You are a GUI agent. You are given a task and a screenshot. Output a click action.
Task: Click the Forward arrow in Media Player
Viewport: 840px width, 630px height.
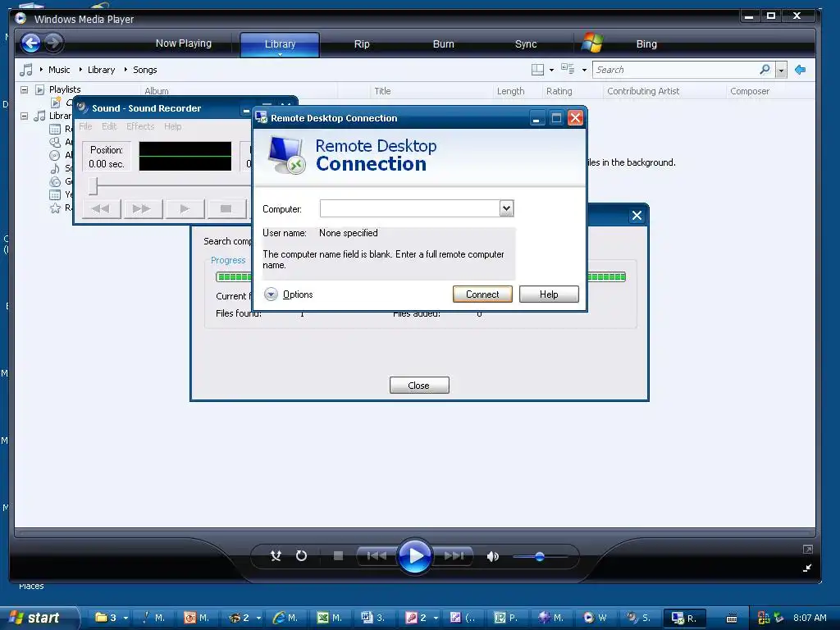tap(53, 43)
